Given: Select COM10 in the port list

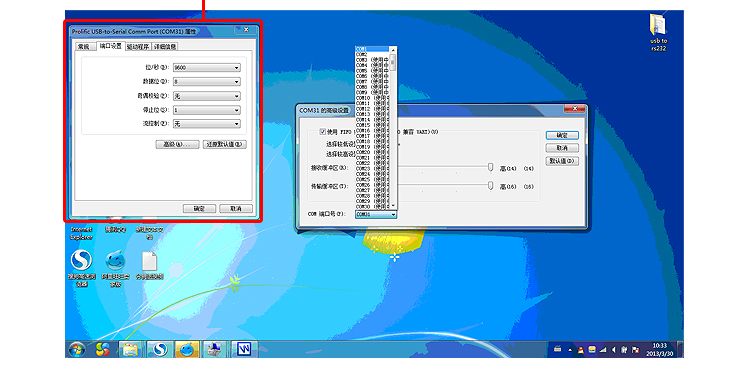Looking at the screenshot, I should point(373,98).
